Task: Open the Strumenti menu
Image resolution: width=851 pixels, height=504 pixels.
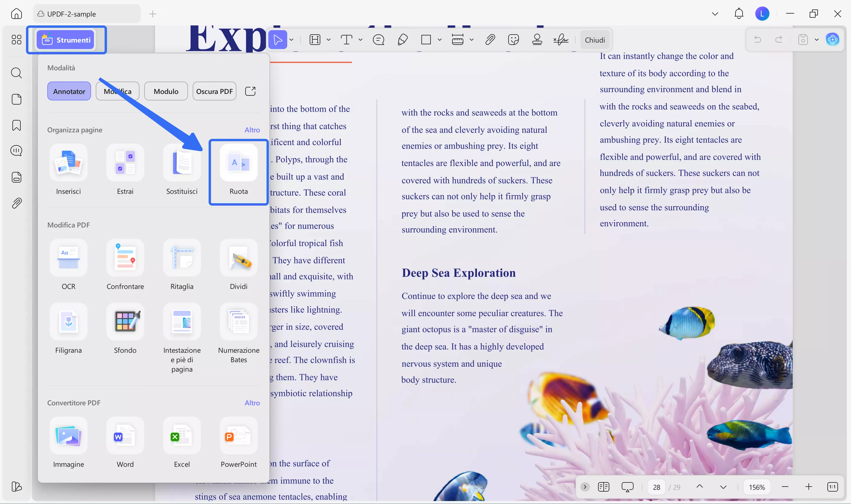Action: [x=66, y=40]
